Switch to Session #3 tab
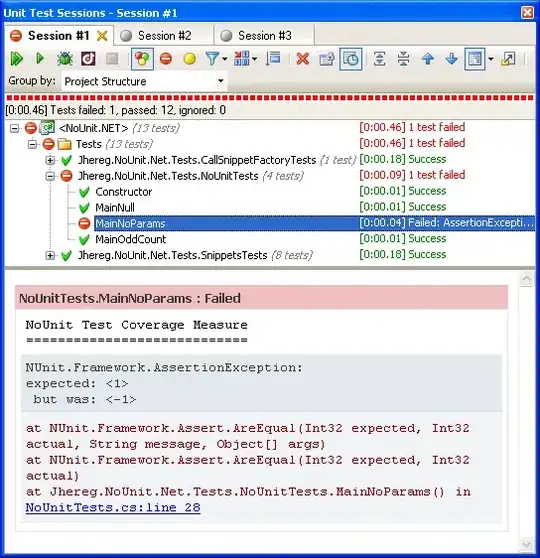Screen dimensions: 540x558 pyautogui.click(x=264, y=36)
